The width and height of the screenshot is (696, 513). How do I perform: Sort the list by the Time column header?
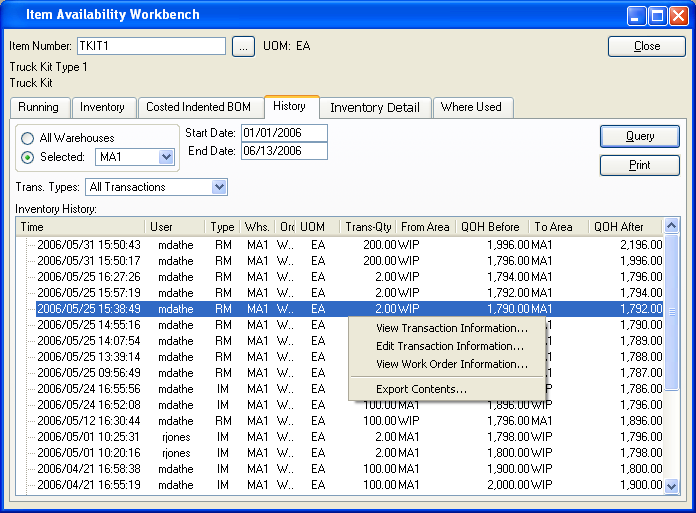pos(80,227)
